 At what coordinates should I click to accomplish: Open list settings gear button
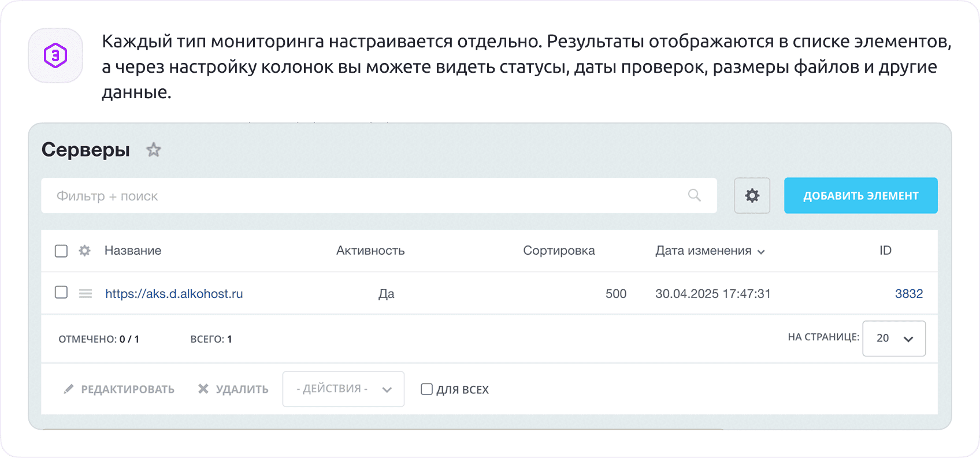[x=752, y=195]
